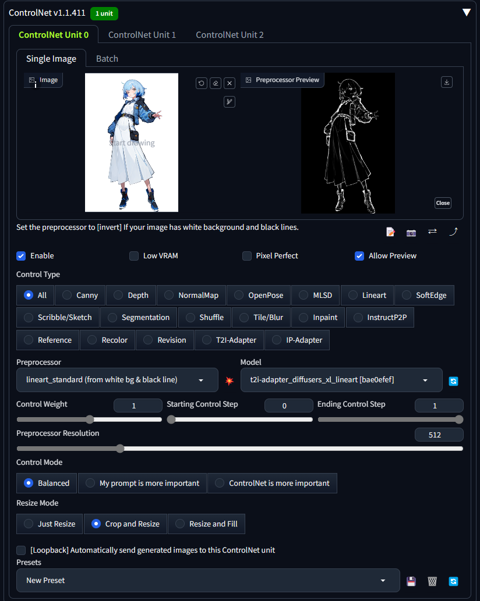Select the IP-Adapter control type
This screenshot has width=480, height=601.
click(x=297, y=340)
